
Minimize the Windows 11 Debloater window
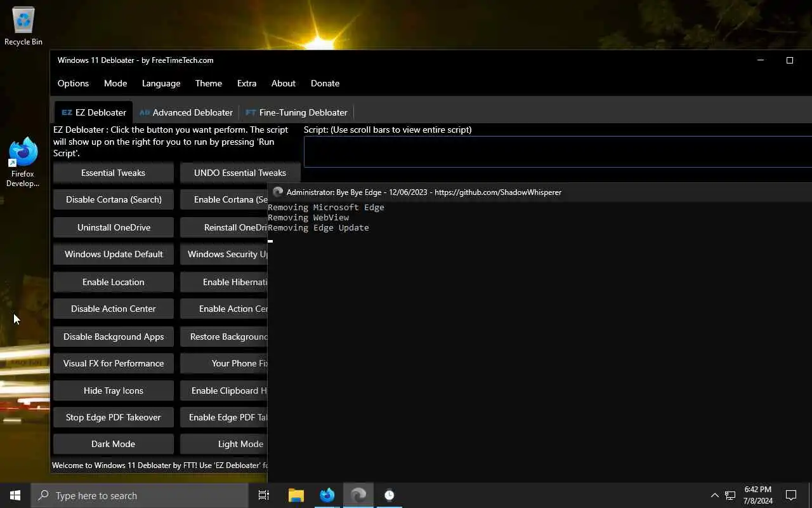pyautogui.click(x=761, y=60)
